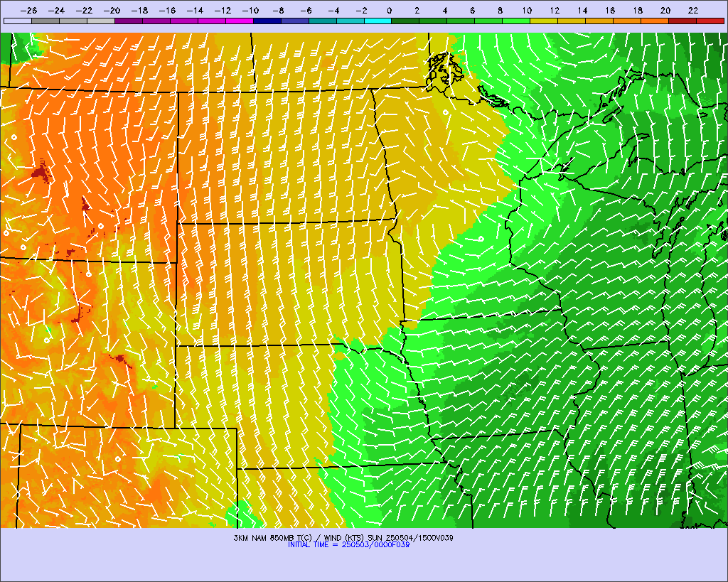Image resolution: width=728 pixels, height=582 pixels.
Task: Click the '22' scale label
Action: tap(693, 11)
